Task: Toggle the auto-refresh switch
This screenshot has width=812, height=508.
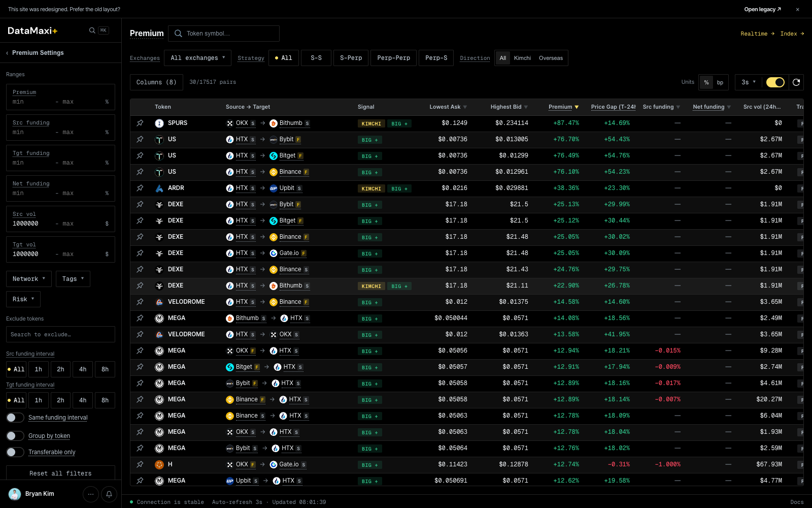Action: [x=775, y=82]
